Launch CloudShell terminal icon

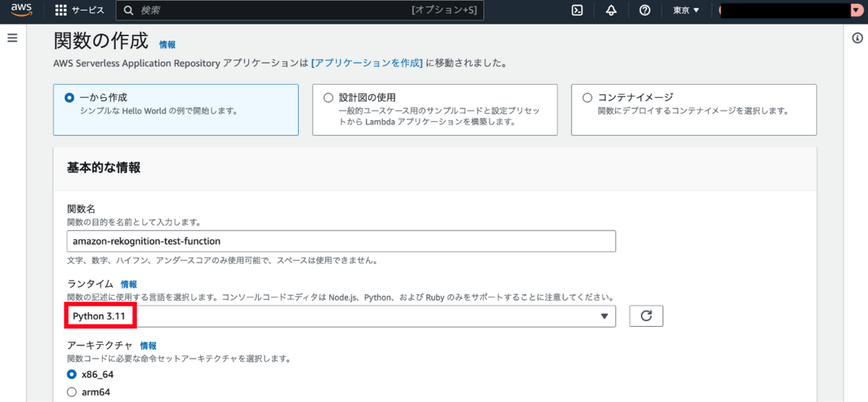tap(577, 10)
